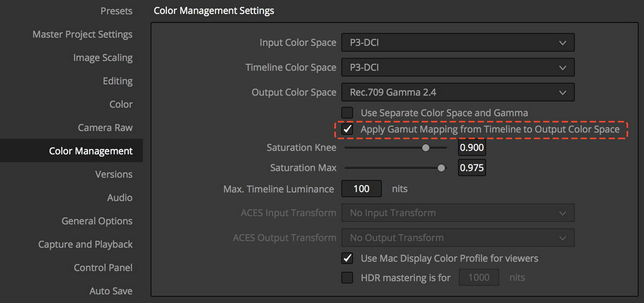Image resolution: width=644 pixels, height=303 pixels.
Task: Click the Saturation Max value field
Action: pos(472,168)
